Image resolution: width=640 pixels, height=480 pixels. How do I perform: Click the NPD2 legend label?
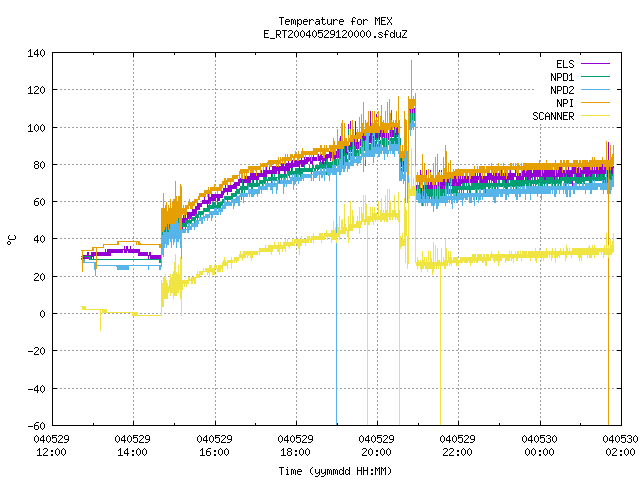[x=562, y=90]
